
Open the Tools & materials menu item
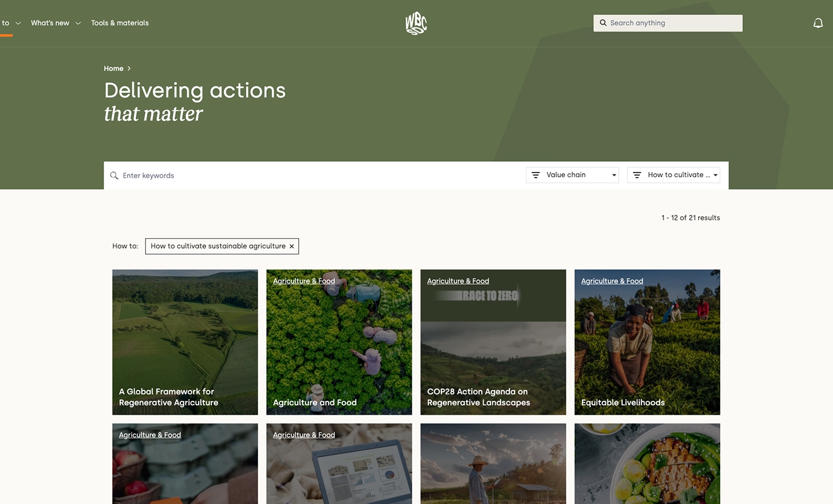[x=120, y=23]
